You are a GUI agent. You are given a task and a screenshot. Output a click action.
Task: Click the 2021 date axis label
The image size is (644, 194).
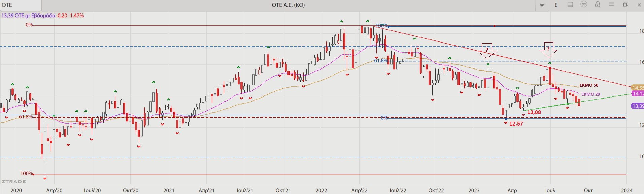click(169, 190)
